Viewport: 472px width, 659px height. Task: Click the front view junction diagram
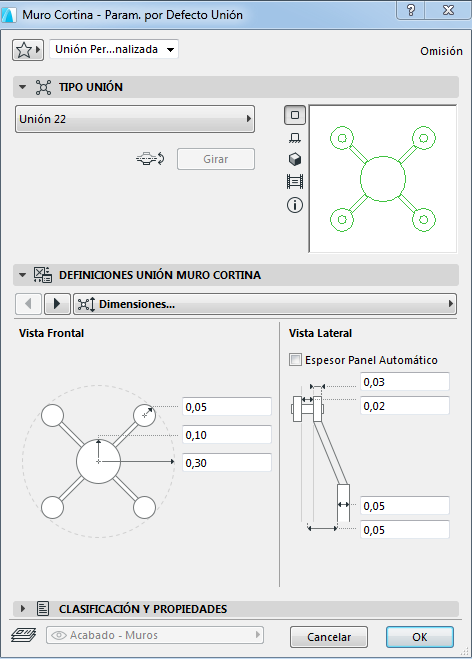coord(98,461)
